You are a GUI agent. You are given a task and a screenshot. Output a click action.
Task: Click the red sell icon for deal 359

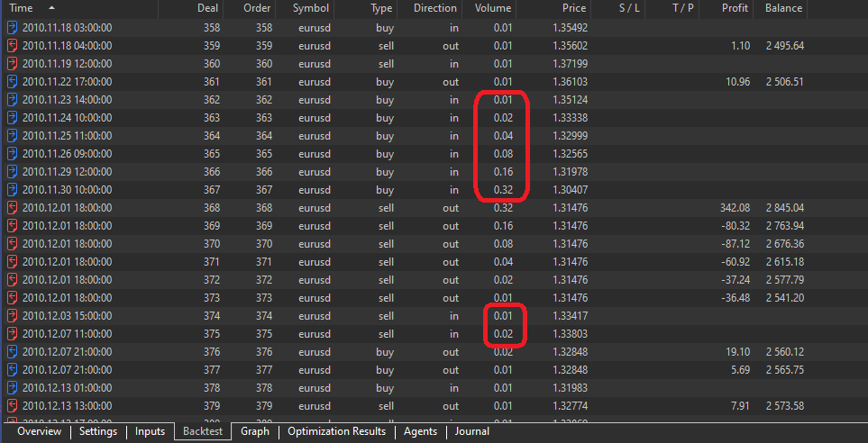[12, 46]
